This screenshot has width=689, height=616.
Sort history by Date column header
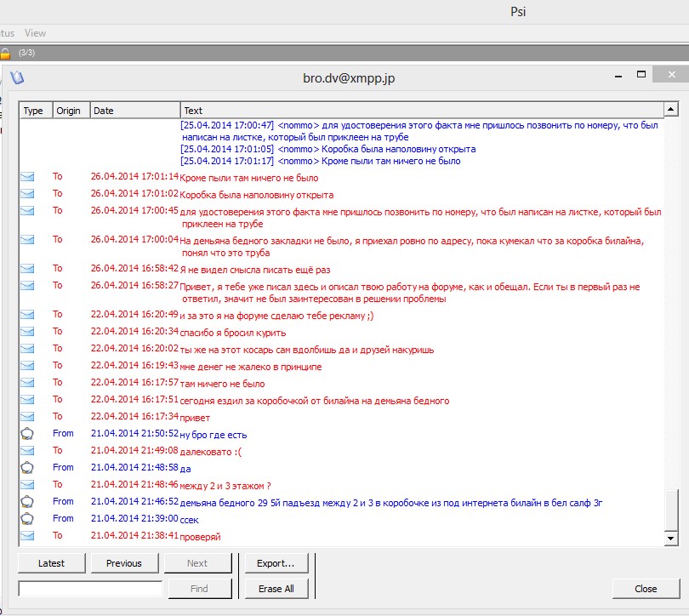tap(135, 111)
